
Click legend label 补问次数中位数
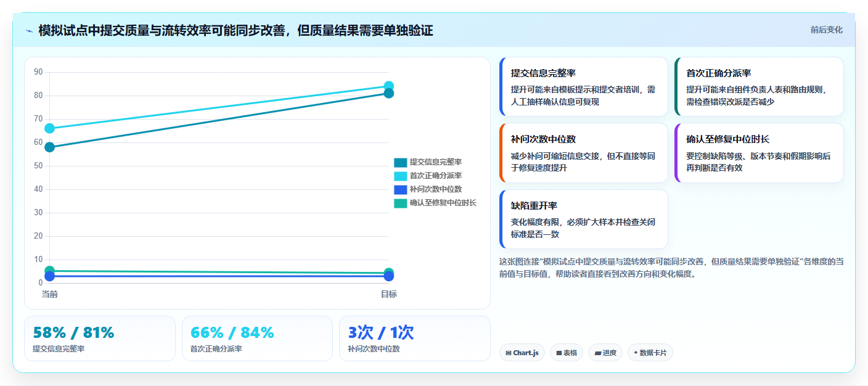coord(436,189)
